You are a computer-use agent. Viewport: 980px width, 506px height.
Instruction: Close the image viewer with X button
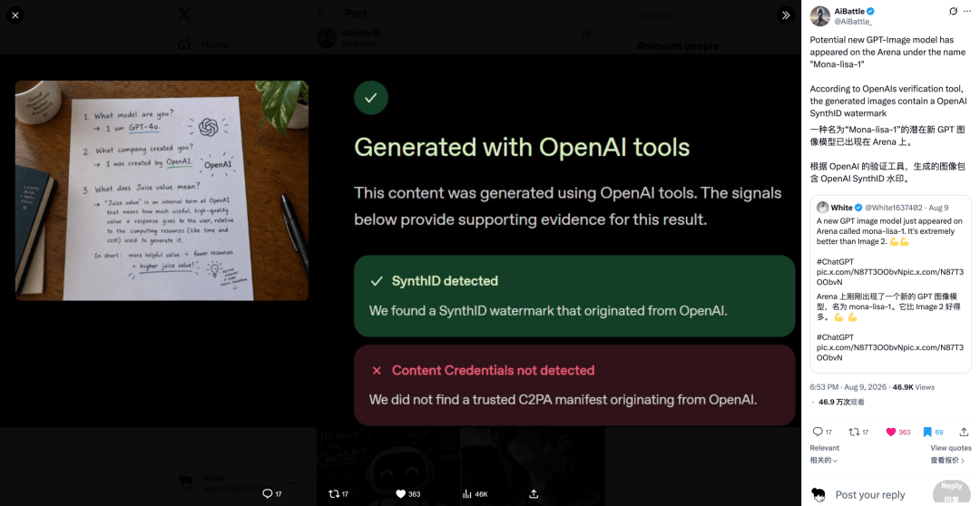[x=15, y=15]
